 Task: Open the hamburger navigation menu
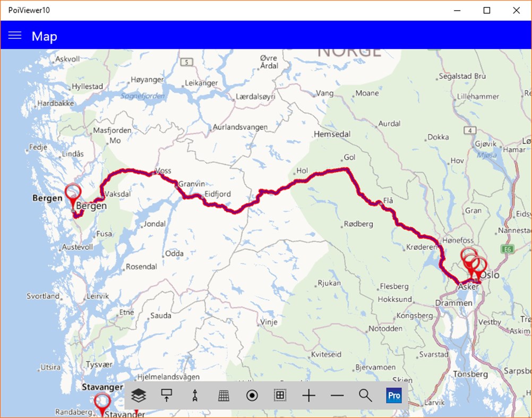[14, 35]
